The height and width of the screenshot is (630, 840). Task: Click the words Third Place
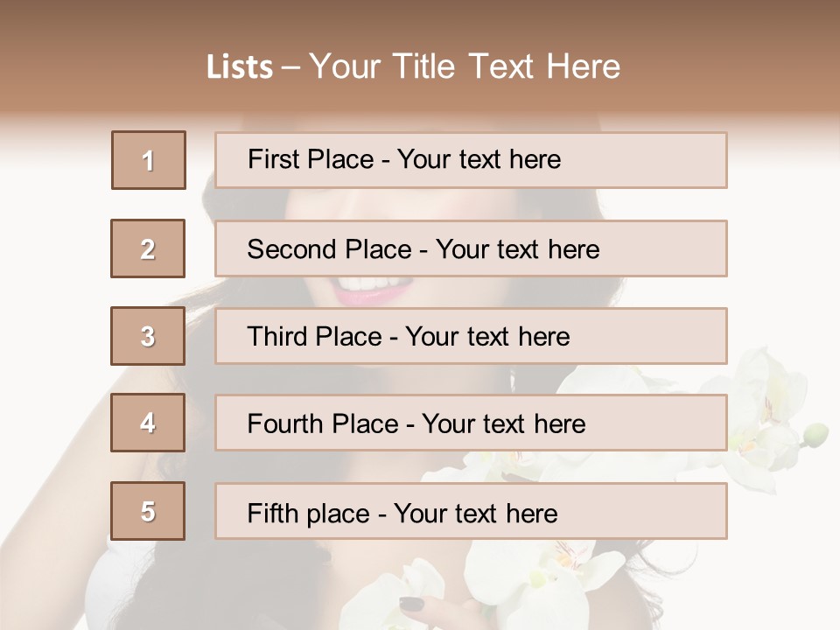[315, 336]
